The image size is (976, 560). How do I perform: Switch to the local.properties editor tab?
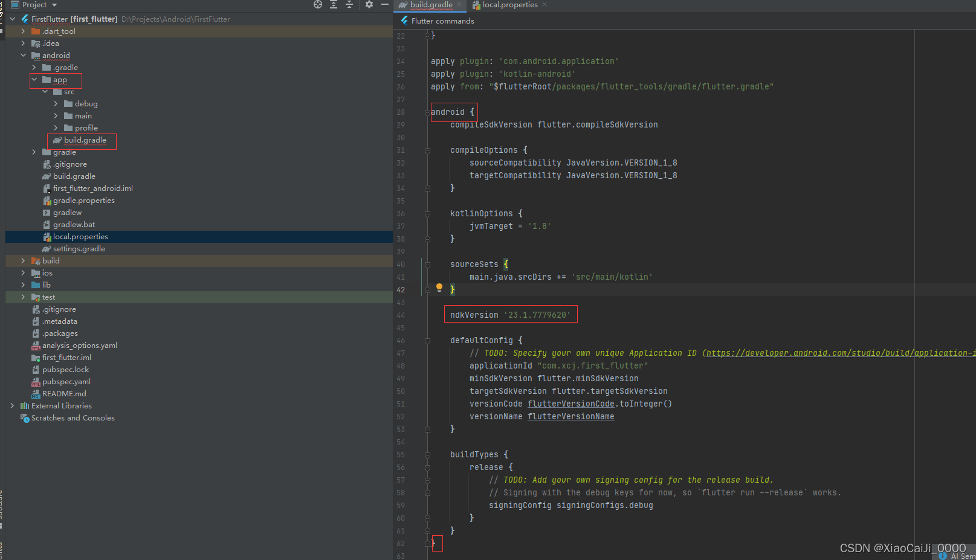pos(509,5)
